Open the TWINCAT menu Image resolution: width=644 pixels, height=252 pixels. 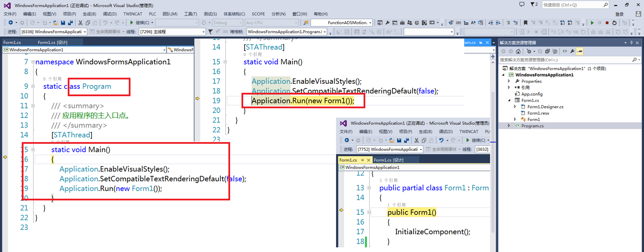pyautogui.click(x=133, y=14)
